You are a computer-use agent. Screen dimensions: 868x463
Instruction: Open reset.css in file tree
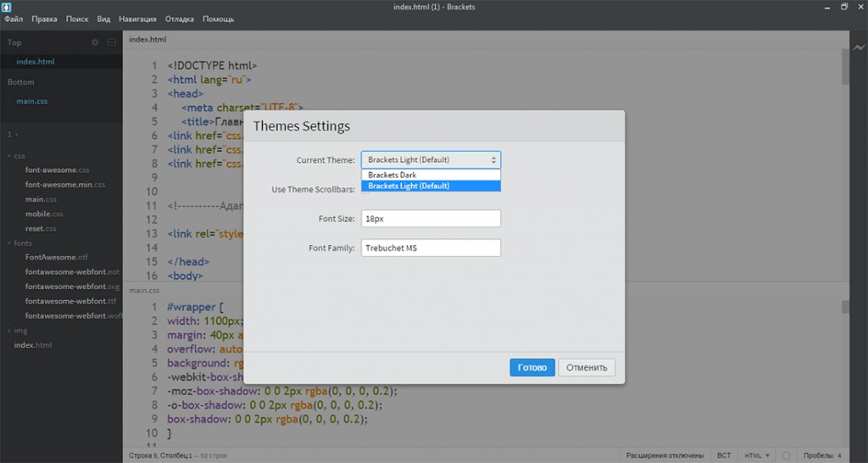[41, 228]
